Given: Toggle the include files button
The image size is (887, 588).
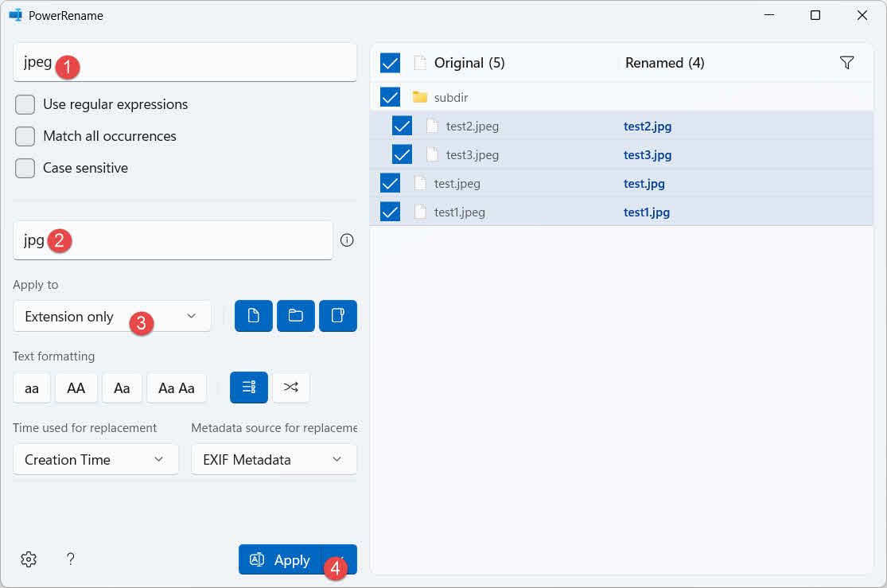Looking at the screenshot, I should click(254, 316).
